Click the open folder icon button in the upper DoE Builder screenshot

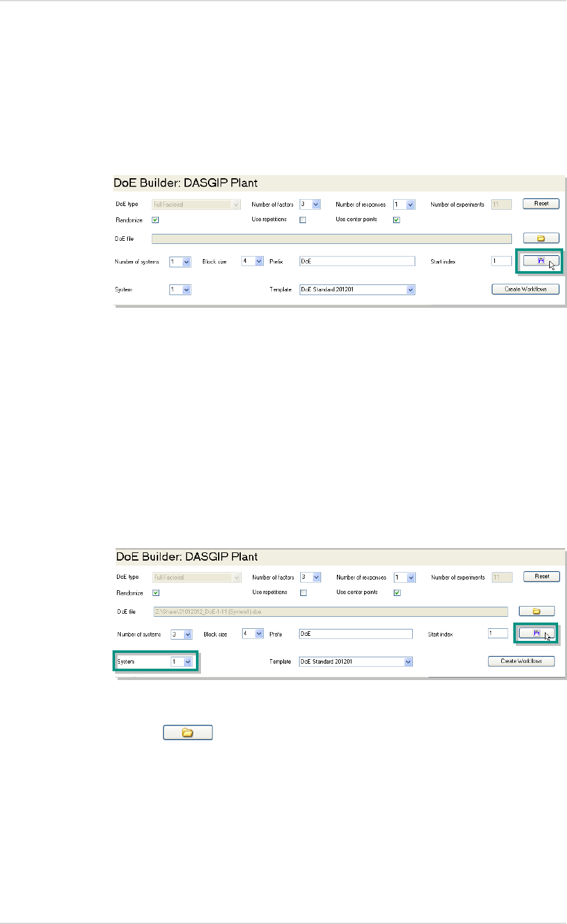point(540,238)
